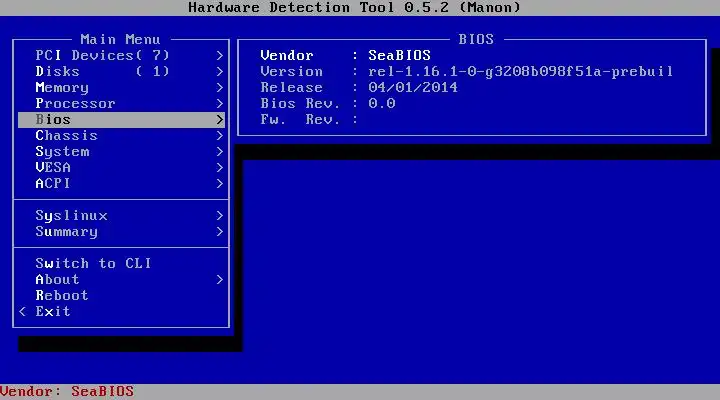This screenshot has height=400, width=720.
Task: Click the back arrow before Exit
Action: point(22,312)
